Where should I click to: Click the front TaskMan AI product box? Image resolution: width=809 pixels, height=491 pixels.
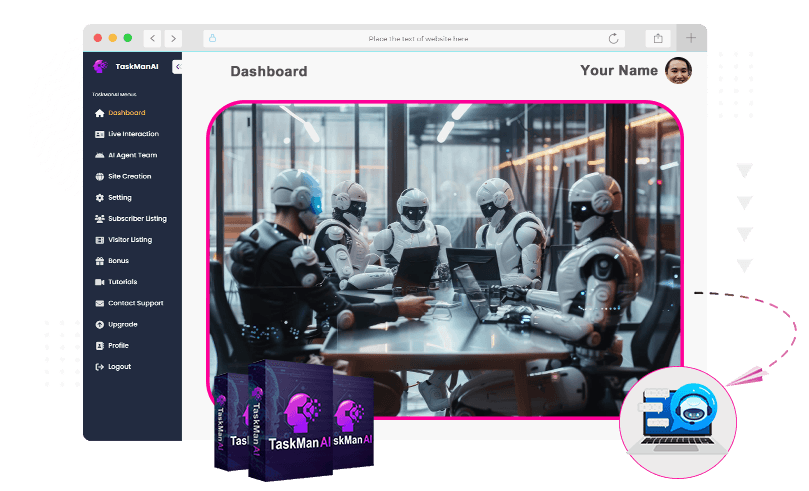[x=290, y=420]
